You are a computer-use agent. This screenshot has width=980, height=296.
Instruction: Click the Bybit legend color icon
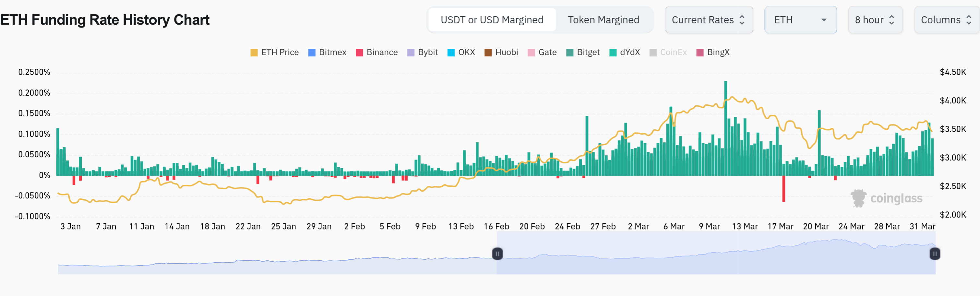[x=411, y=53]
